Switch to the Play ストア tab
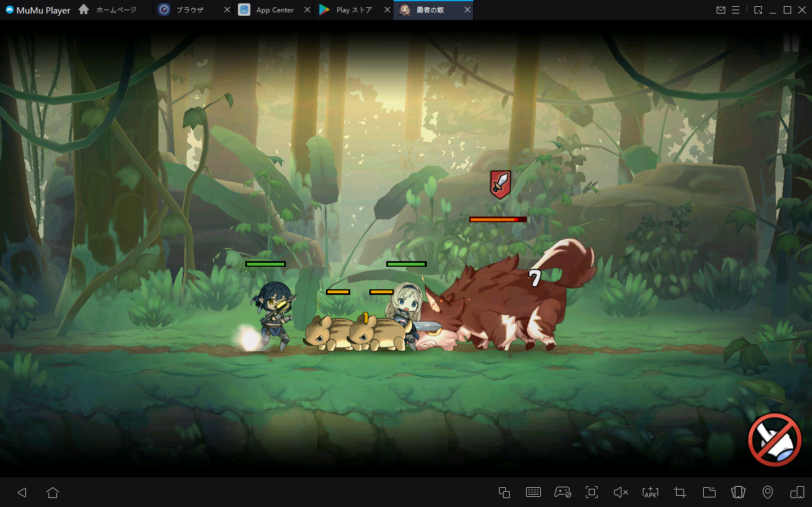812x507 pixels. coord(353,10)
